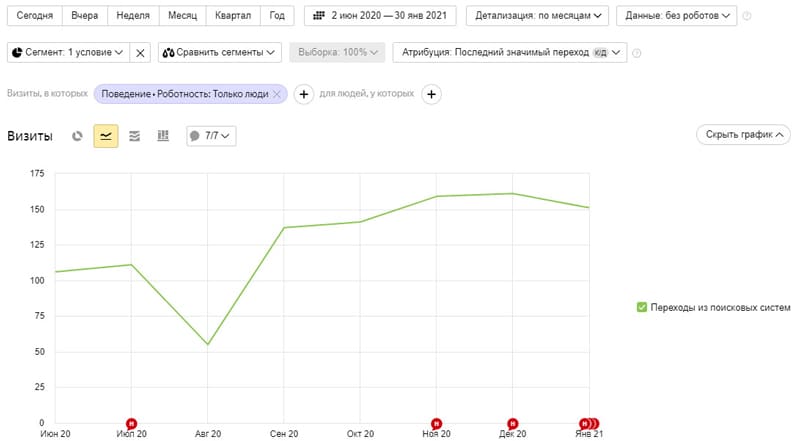Click the help icon beside Атрибуция dropdown
The image size is (800, 441).
pyautogui.click(x=636, y=53)
